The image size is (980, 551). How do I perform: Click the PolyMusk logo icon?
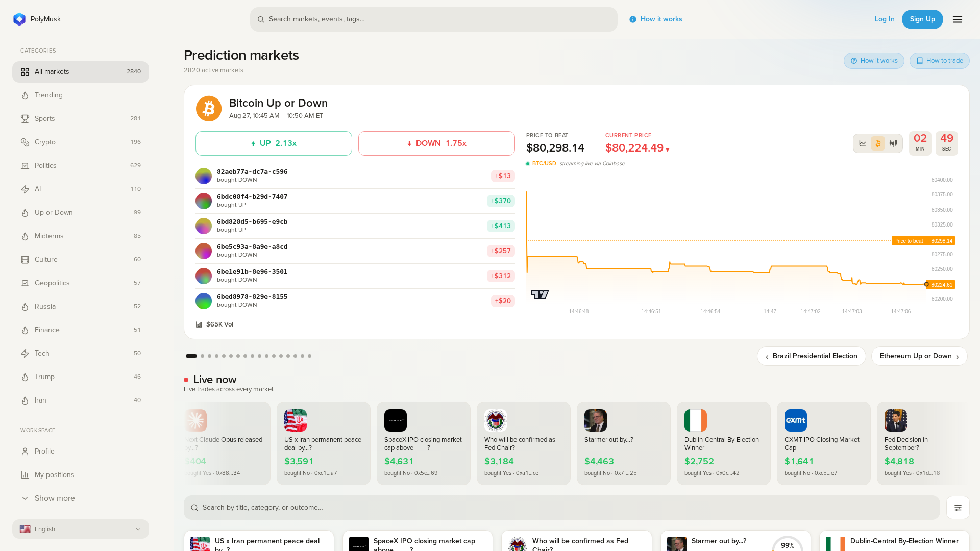click(19, 19)
